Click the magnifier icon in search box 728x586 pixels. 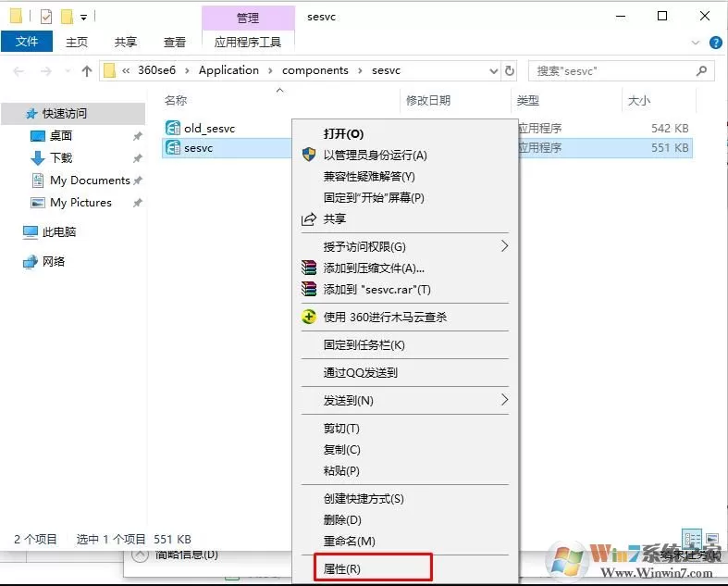pos(701,70)
